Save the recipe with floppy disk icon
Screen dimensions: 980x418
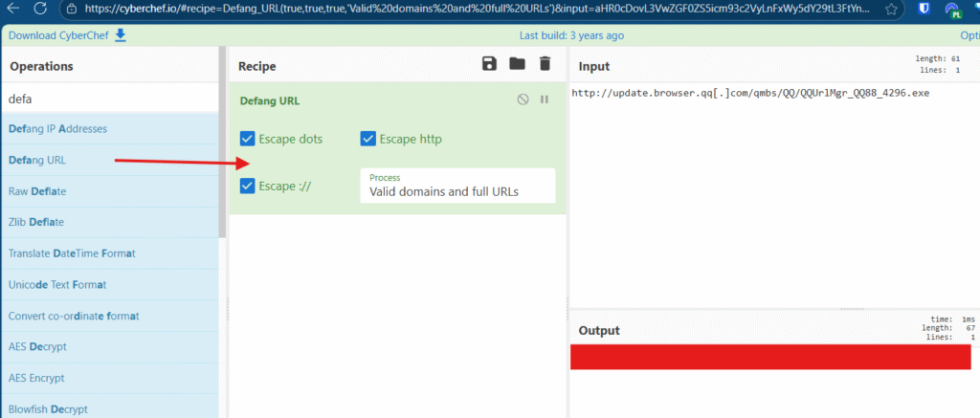click(489, 64)
